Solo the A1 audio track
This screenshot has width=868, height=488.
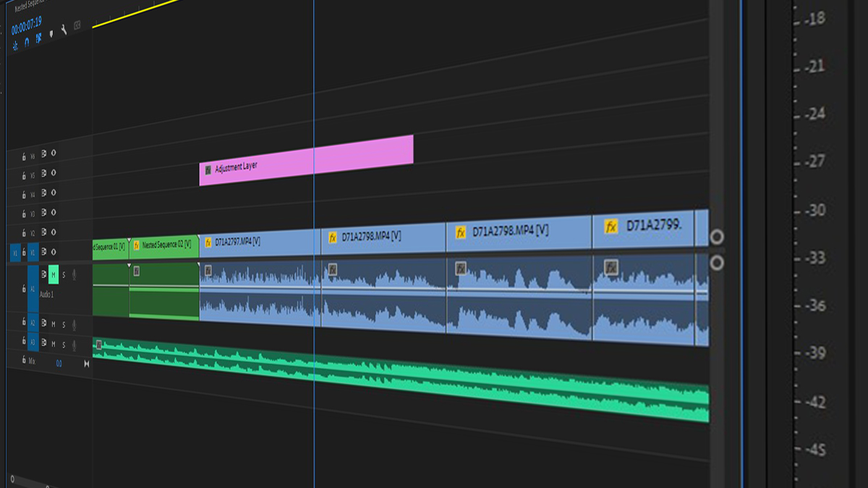(x=64, y=274)
